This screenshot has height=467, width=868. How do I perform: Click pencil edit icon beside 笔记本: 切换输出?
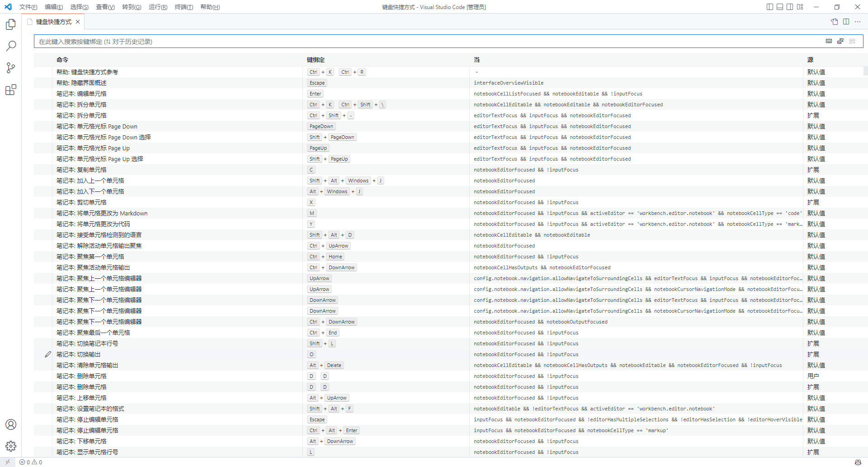click(48, 354)
